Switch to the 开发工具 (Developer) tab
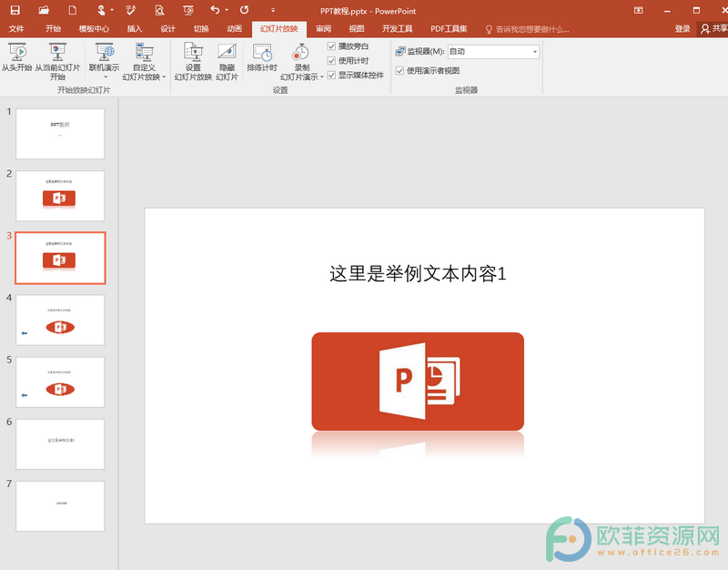The height and width of the screenshot is (570, 728). 397,29
